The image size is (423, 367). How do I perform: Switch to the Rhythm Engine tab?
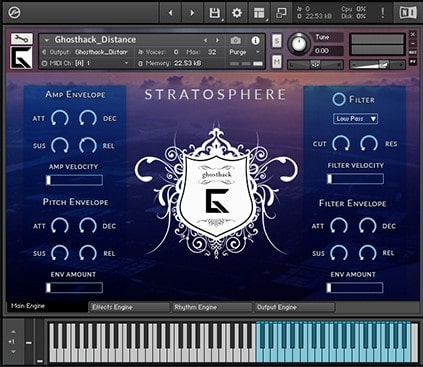point(212,307)
